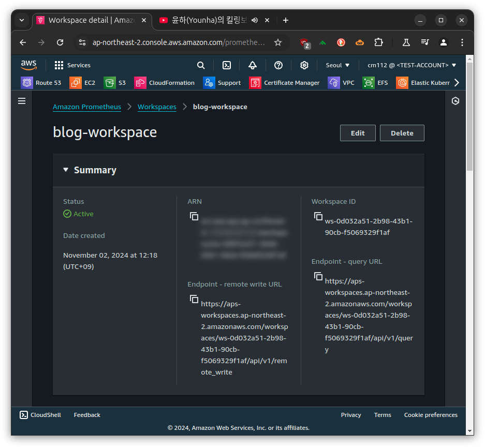Copy the query URL endpoint
The image size is (485, 448).
click(x=318, y=276)
